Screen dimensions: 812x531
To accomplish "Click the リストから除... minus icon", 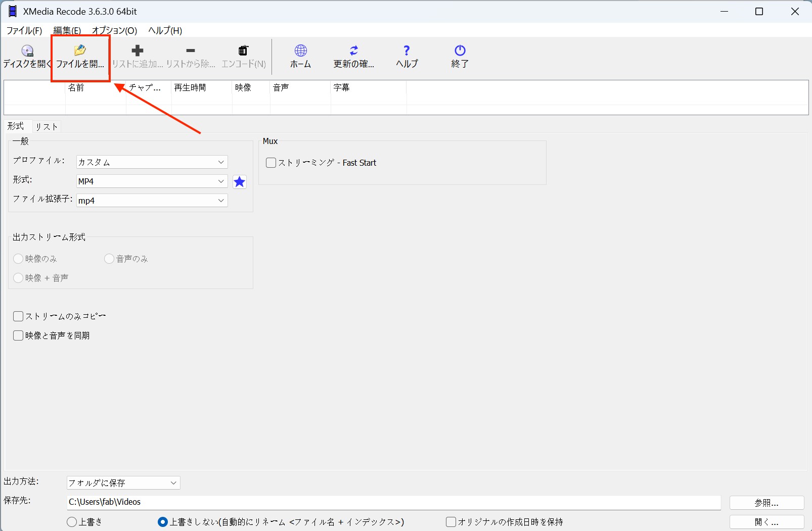I will point(191,50).
